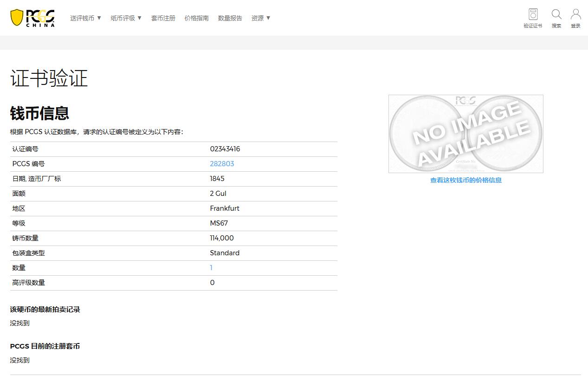Click the 证书验证 page title
The image size is (588, 382).
point(49,78)
